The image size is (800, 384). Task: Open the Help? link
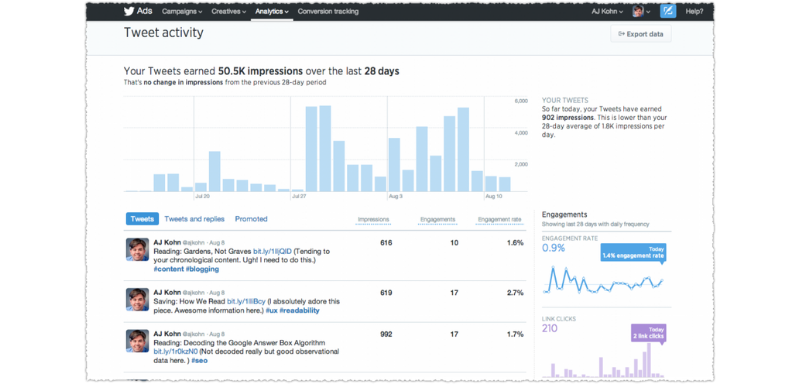pyautogui.click(x=694, y=11)
